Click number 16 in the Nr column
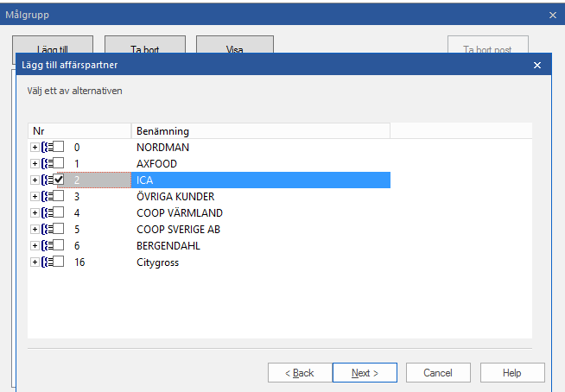This screenshot has width=565, height=392. (x=79, y=262)
